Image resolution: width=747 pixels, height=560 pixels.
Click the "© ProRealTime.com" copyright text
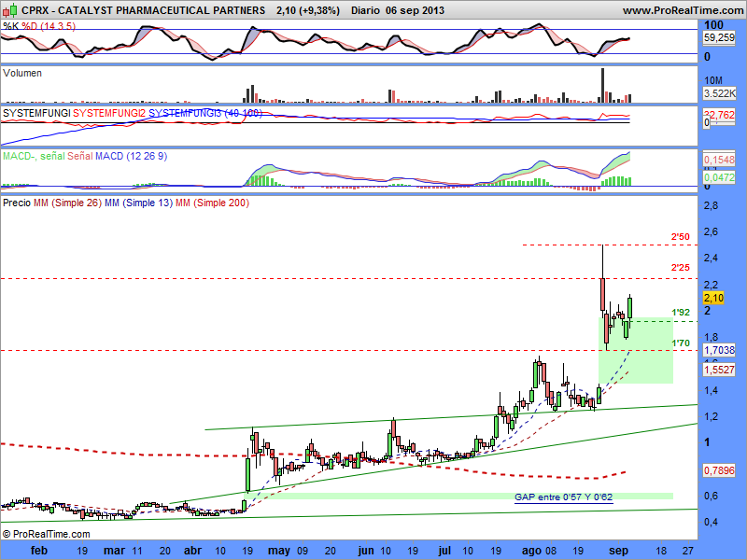point(46,534)
